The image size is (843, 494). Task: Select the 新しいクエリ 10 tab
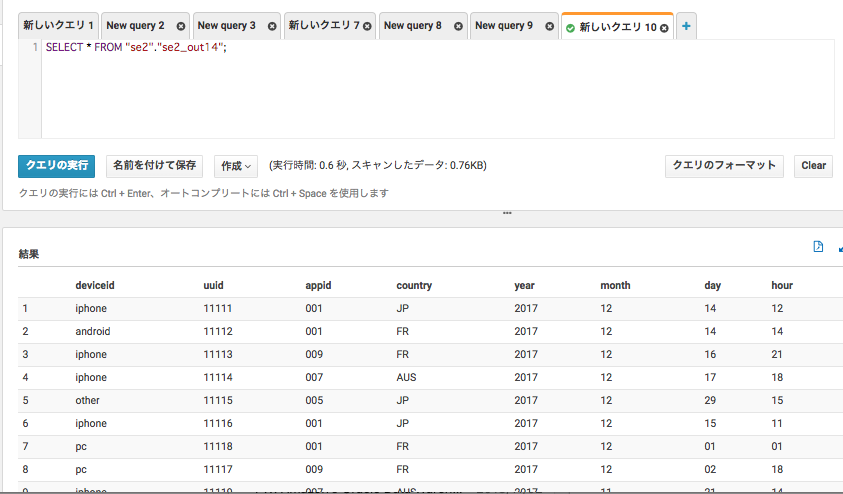[618, 27]
